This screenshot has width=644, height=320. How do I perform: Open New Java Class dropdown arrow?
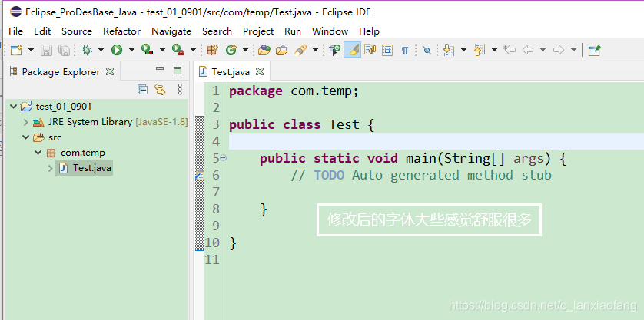click(246, 50)
